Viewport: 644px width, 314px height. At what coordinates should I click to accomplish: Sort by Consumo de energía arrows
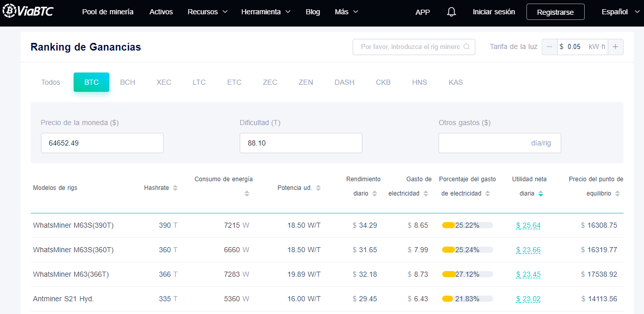247,194
